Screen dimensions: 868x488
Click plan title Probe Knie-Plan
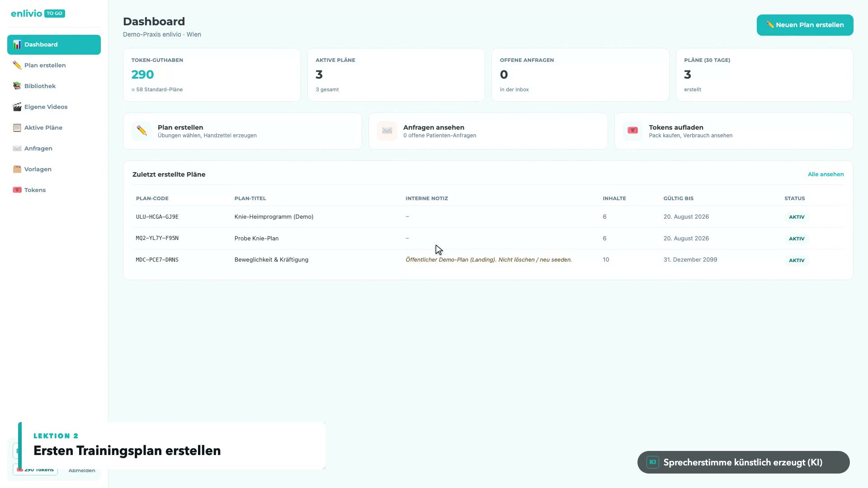click(256, 238)
